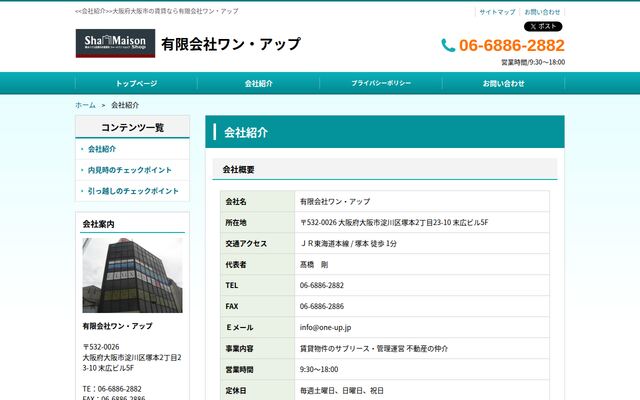Image resolution: width=640 pixels, height=400 pixels.
Task: Select お問い合わせ in the navigation bar
Action: pyautogui.click(x=504, y=83)
